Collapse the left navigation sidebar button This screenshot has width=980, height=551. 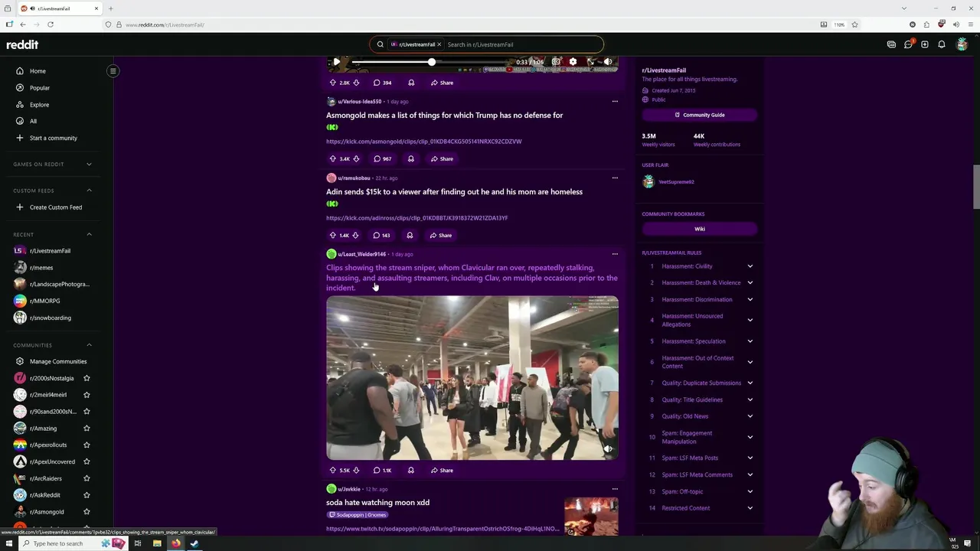point(113,71)
